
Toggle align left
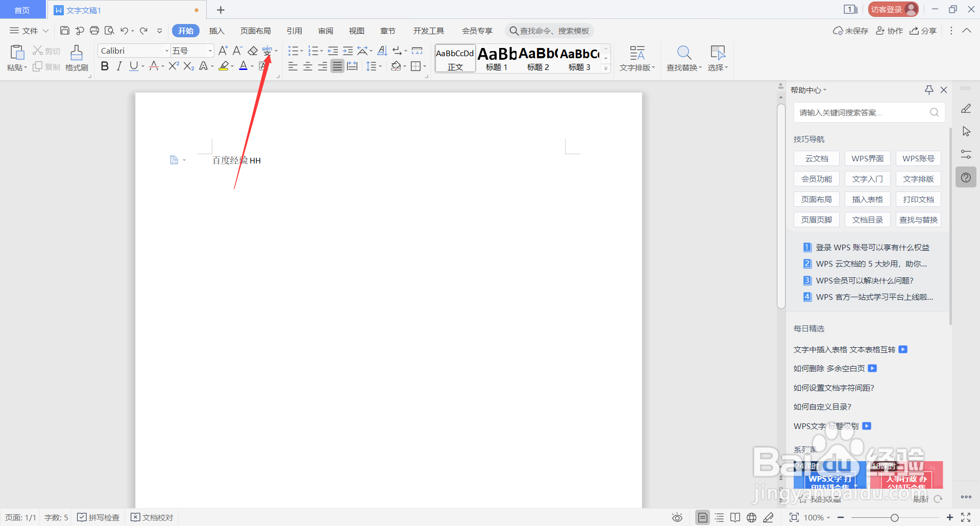(293, 66)
